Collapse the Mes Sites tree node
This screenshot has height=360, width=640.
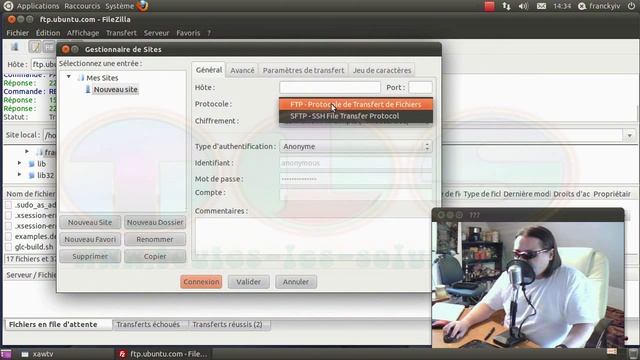click(x=69, y=77)
